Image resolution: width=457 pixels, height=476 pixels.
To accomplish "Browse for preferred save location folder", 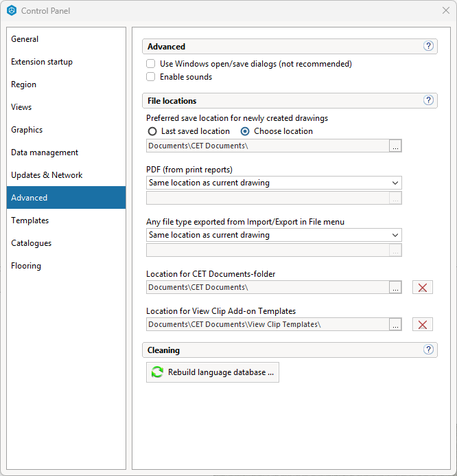I will (x=395, y=146).
